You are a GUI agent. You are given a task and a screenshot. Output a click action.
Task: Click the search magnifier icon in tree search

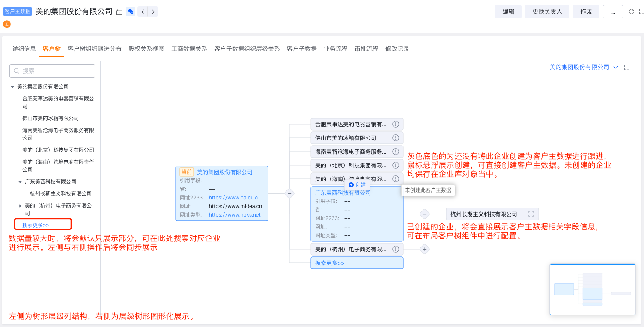[17, 71]
